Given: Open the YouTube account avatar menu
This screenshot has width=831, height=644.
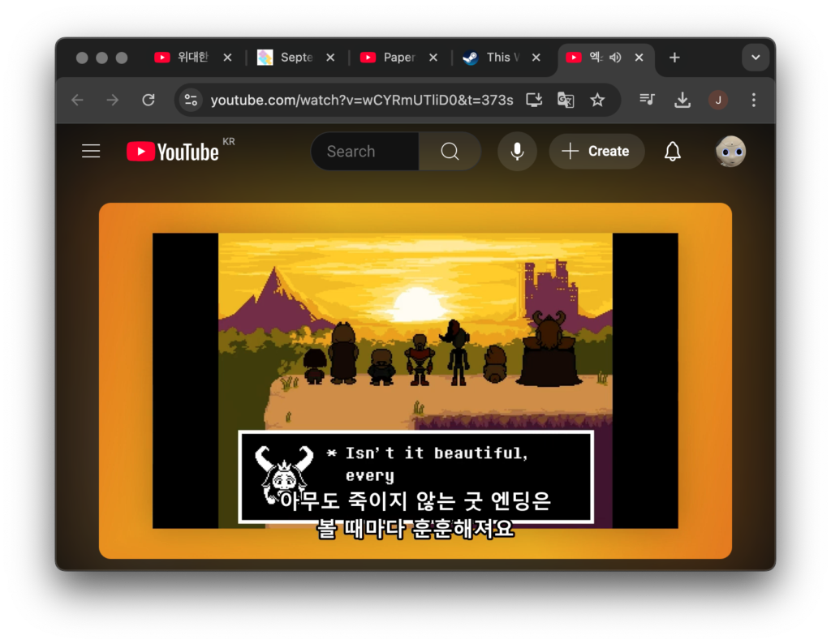Looking at the screenshot, I should point(730,152).
